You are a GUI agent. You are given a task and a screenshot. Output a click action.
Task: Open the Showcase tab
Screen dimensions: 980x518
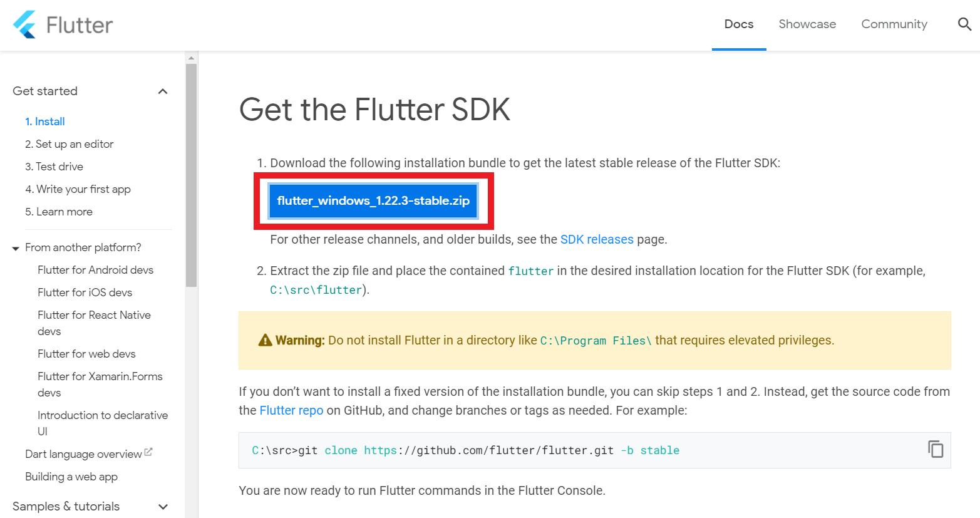pyautogui.click(x=807, y=24)
